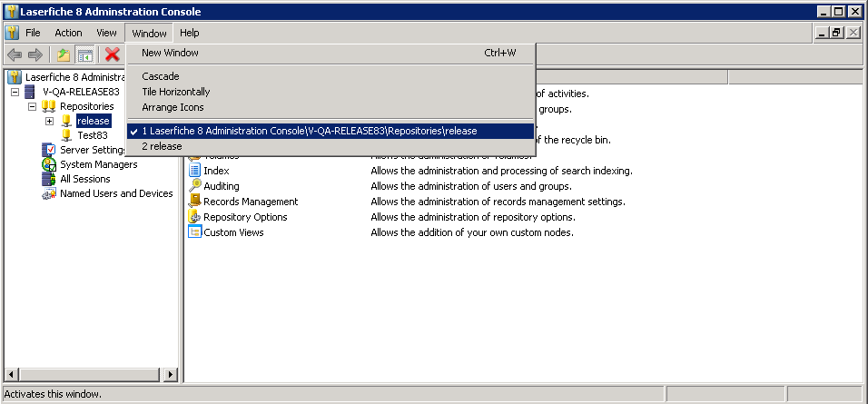
Task: Choose New Window from the Window menu
Action: point(331,54)
